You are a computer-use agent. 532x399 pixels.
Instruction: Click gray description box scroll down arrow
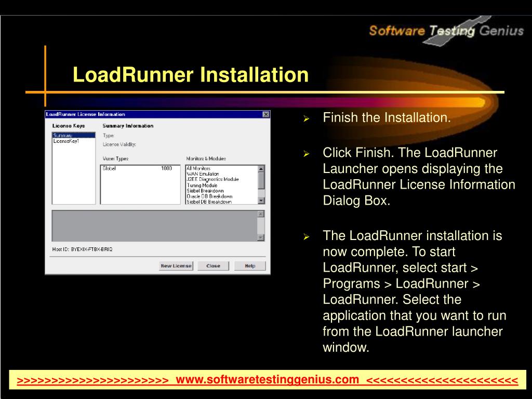(x=261, y=237)
